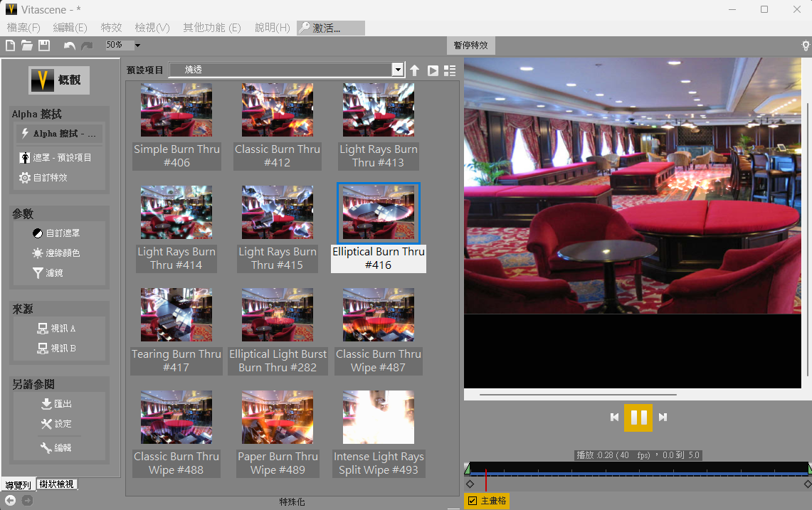The width and height of the screenshot is (812, 510).
Task: Open the 其他功能 (E) menu
Action: (212, 28)
